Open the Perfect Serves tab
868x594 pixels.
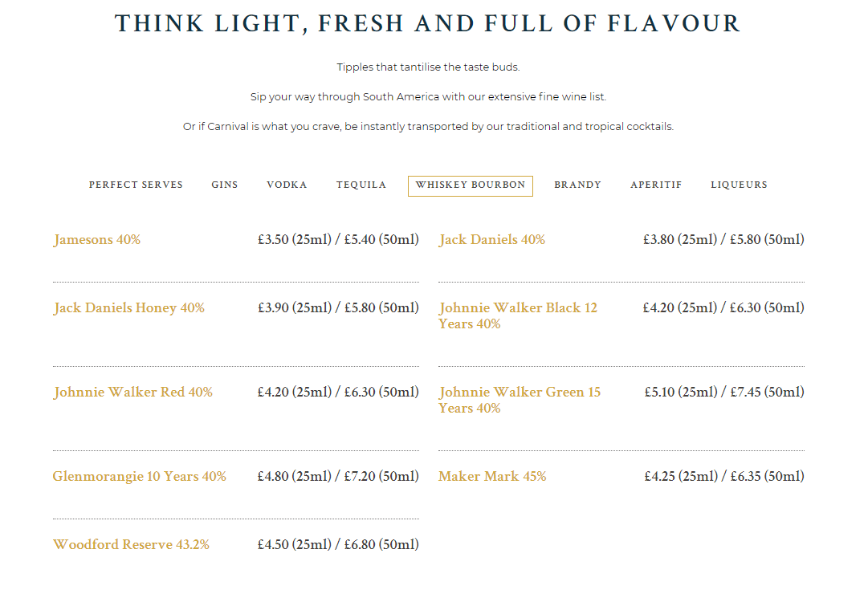tap(136, 185)
